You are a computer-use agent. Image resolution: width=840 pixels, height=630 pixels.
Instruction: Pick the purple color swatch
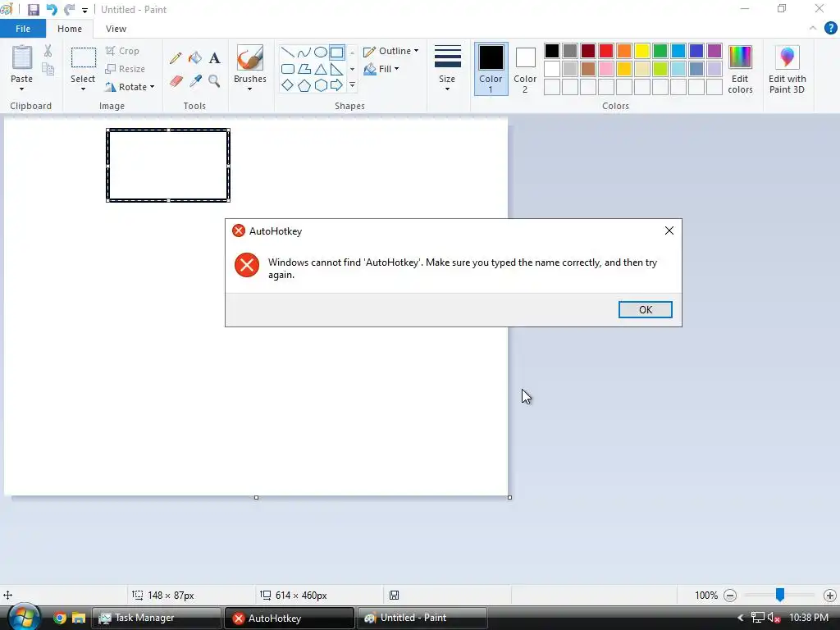point(714,51)
